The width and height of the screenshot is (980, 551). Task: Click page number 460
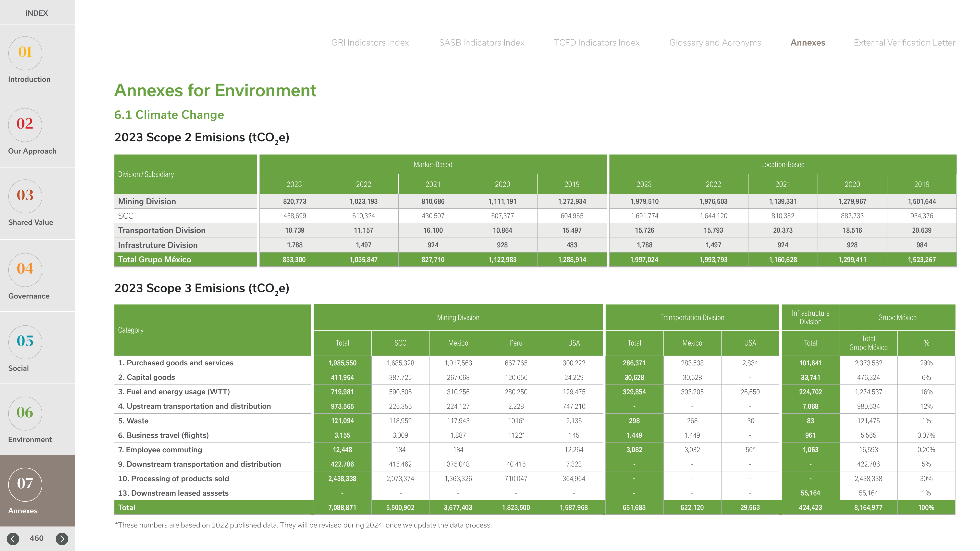tap(37, 539)
